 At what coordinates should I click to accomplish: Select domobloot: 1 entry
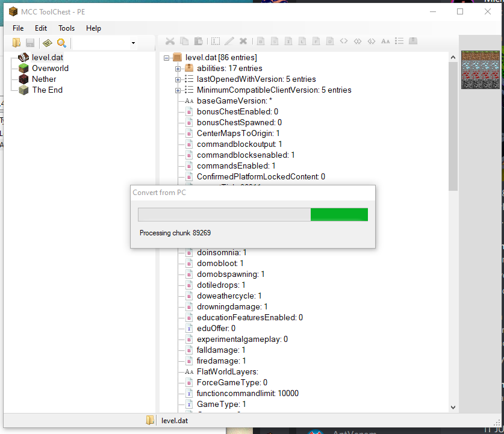(220, 264)
